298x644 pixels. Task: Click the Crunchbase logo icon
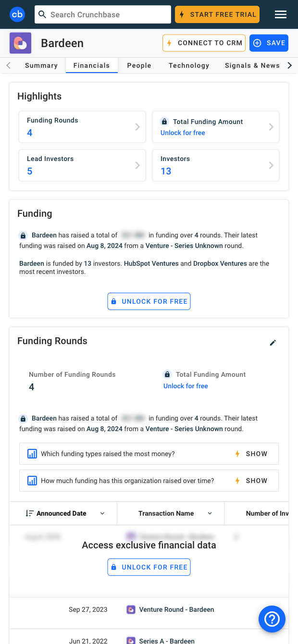pyautogui.click(x=17, y=14)
